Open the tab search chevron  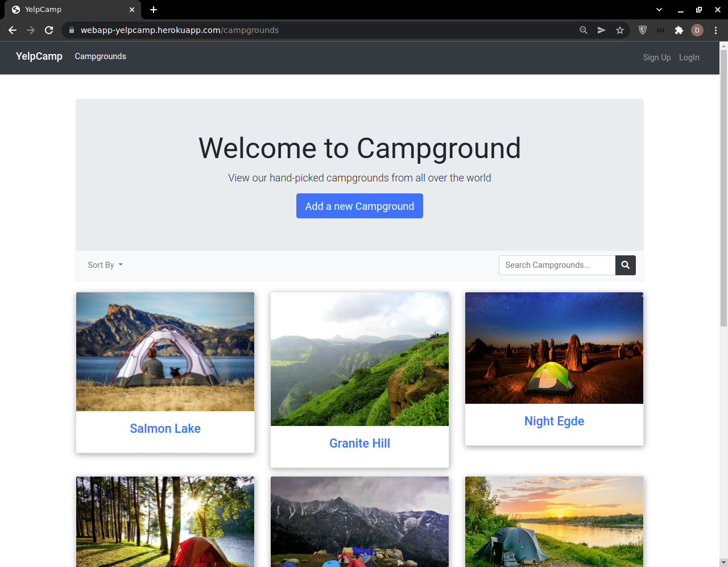click(659, 10)
